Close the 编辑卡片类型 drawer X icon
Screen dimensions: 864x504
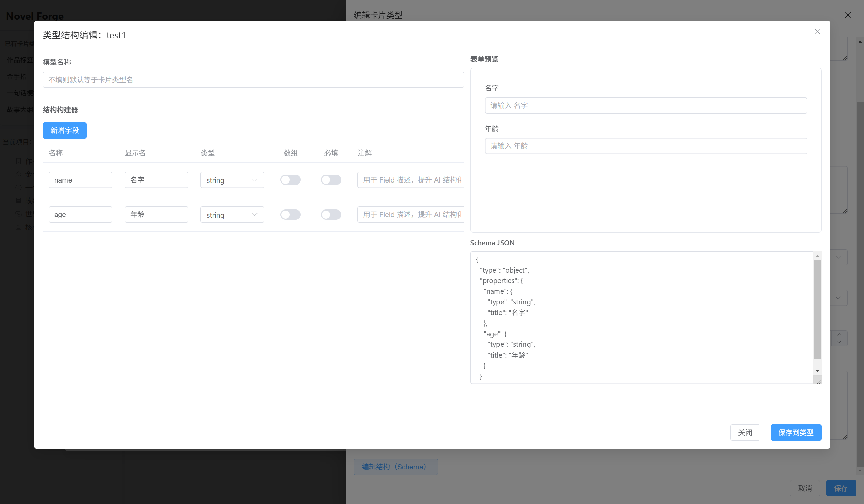click(848, 15)
